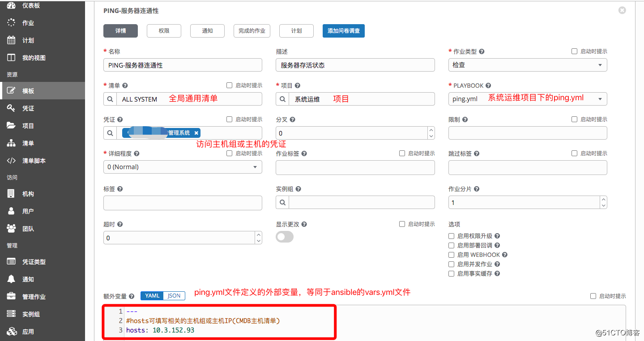The image size is (644, 341).
Task: Enable 启动时提示 for 作业类型
Action: coord(574,51)
